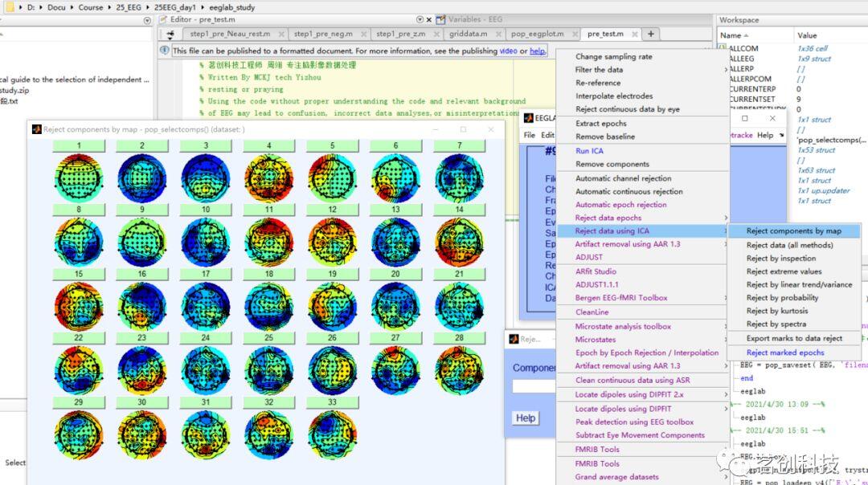Open the video publishing link
This screenshot has width=868, height=485.
pos(508,51)
